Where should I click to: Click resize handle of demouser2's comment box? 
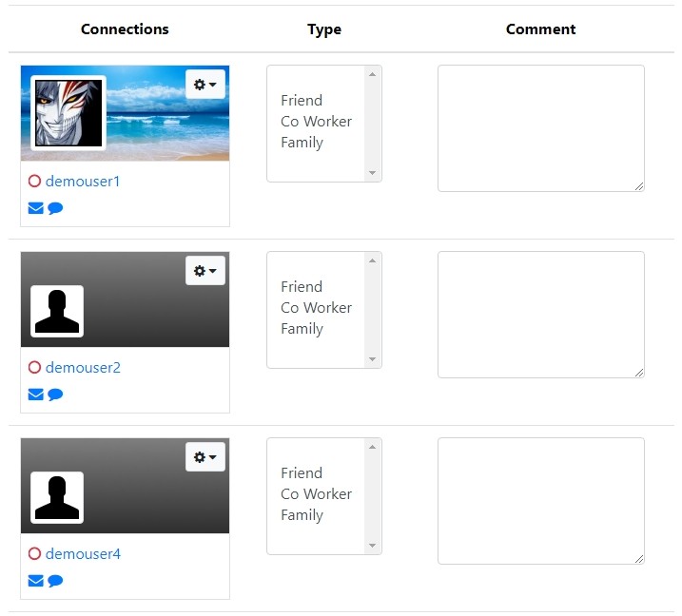point(639,373)
